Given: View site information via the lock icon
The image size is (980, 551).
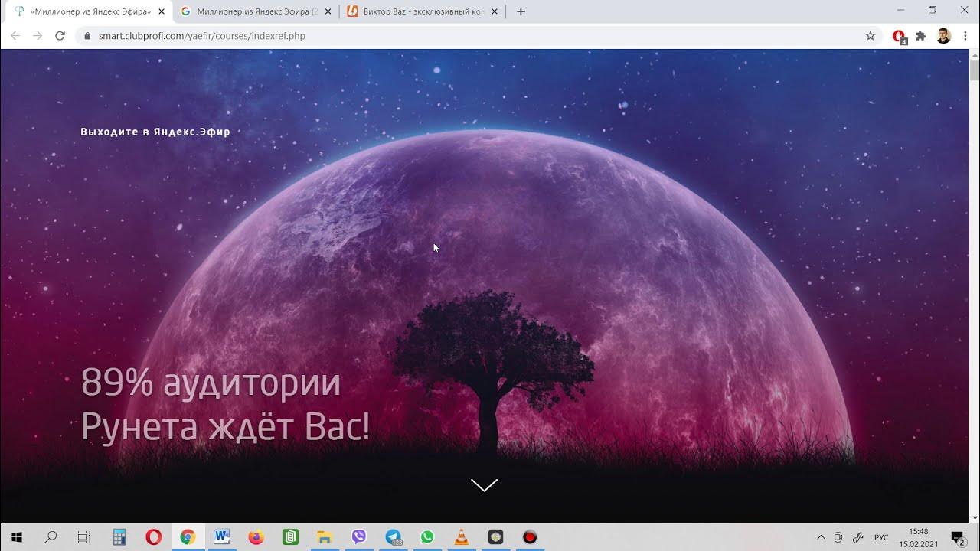Looking at the screenshot, I should click(87, 36).
